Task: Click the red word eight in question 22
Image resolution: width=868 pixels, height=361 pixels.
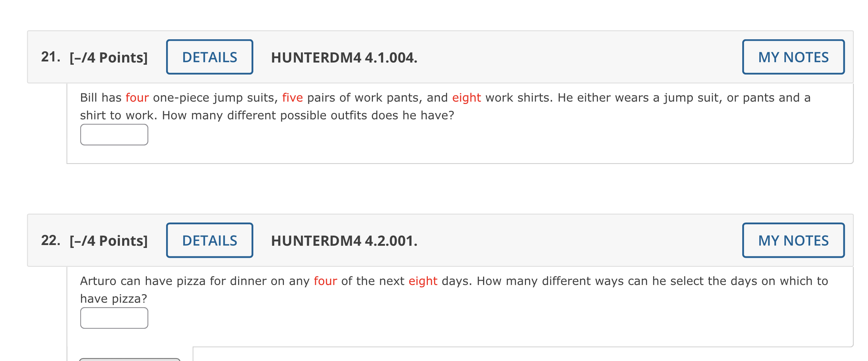Action: (x=423, y=281)
